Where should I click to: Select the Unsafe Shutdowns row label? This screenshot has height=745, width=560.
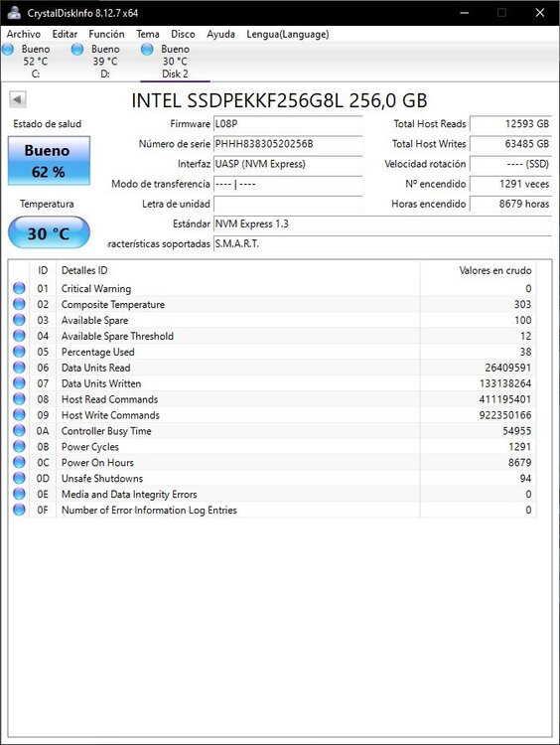[102, 478]
